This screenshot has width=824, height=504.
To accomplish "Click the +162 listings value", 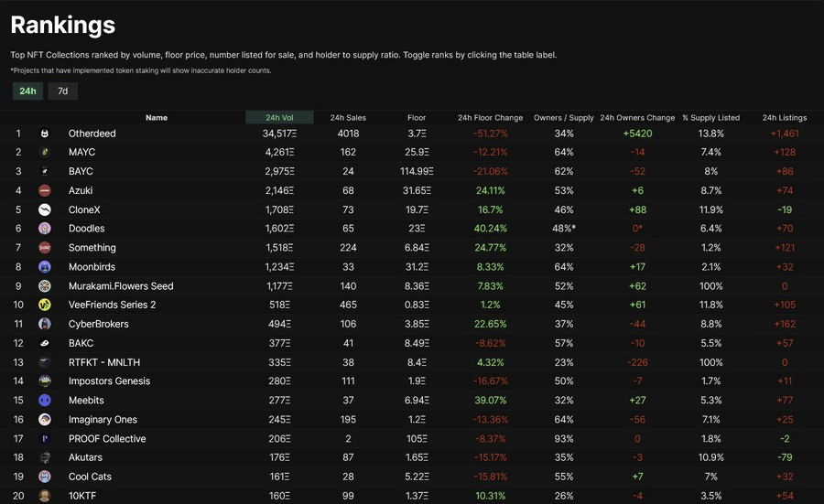I will (785, 324).
